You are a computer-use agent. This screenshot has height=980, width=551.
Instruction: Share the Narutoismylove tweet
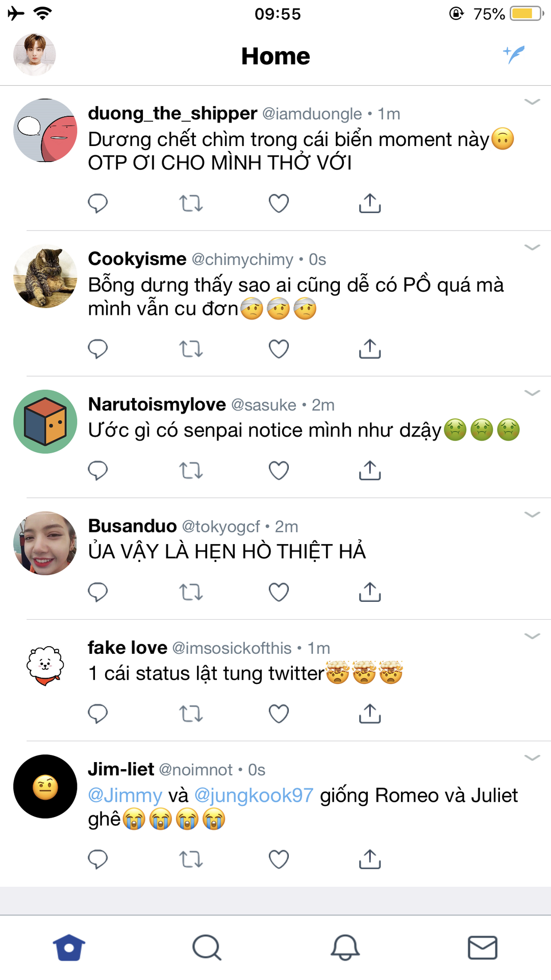370,471
